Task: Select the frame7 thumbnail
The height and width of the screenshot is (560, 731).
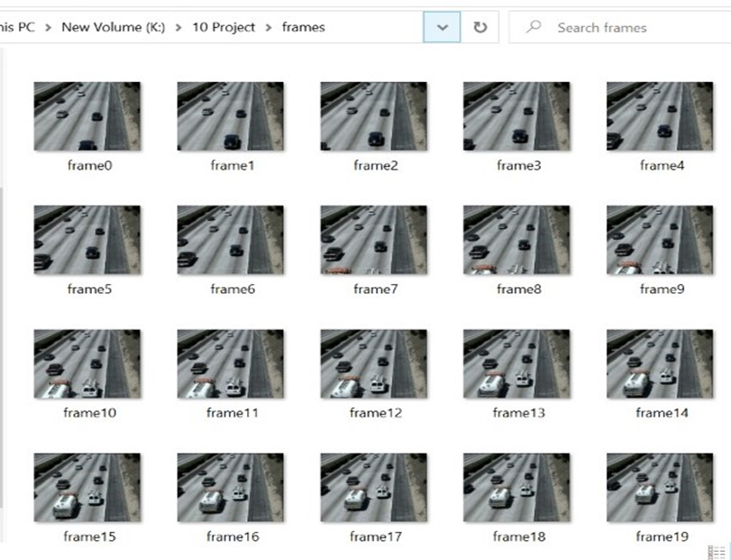Action: click(x=373, y=240)
